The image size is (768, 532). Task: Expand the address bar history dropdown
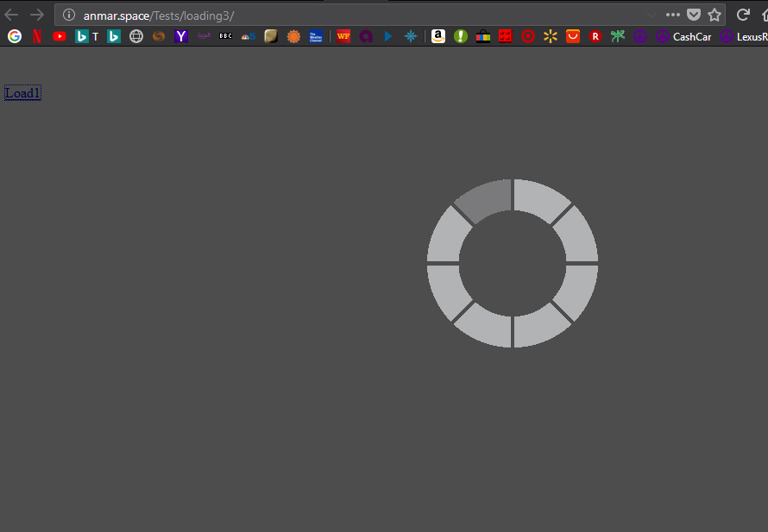click(651, 15)
